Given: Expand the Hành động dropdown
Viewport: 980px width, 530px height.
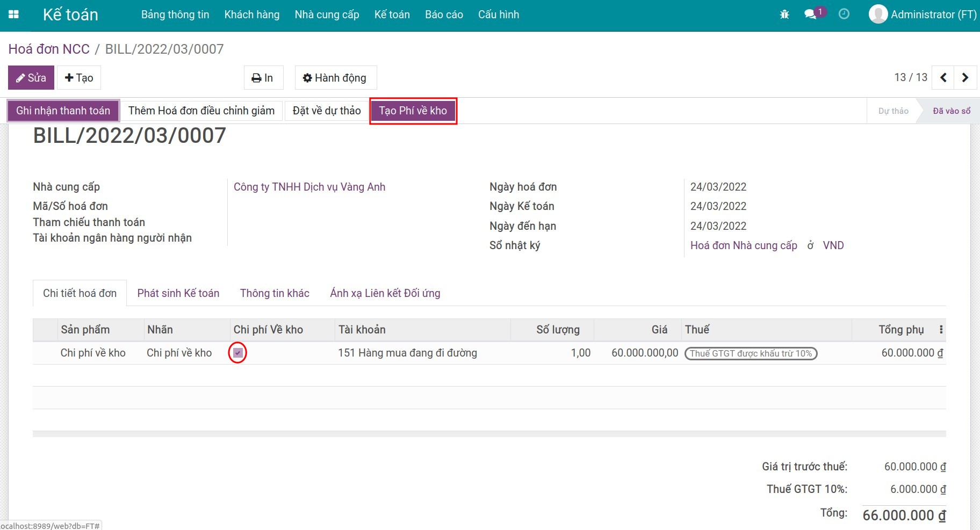Looking at the screenshot, I should (x=335, y=78).
